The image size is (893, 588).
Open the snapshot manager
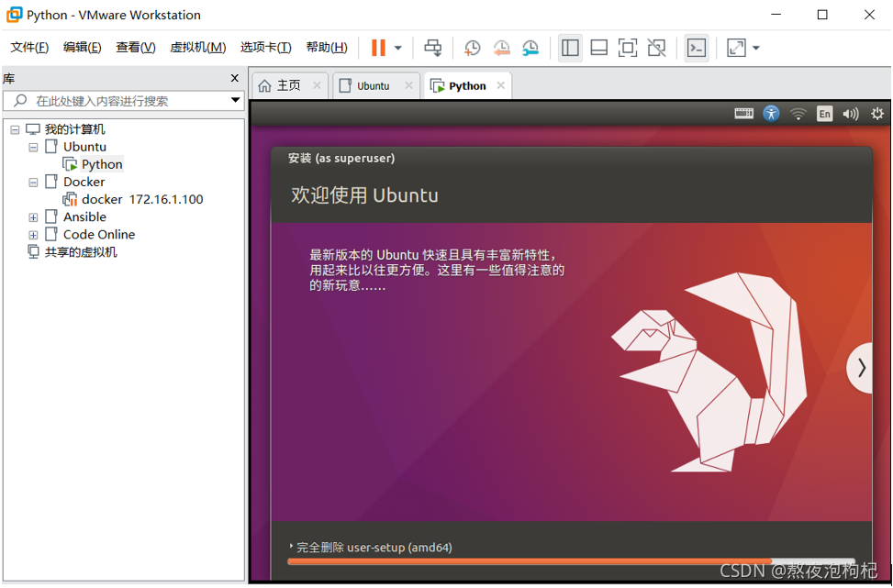click(x=530, y=48)
